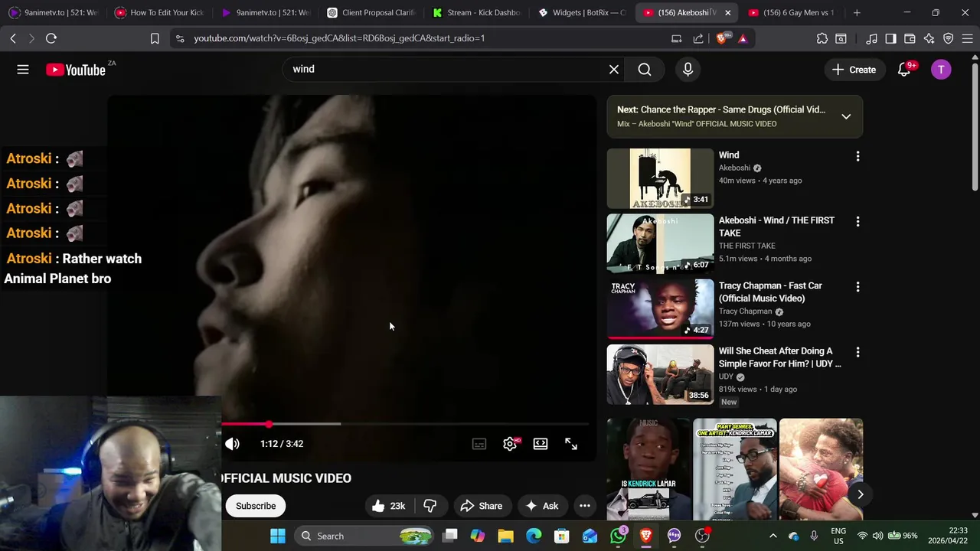Open the Kendrick Lamar car short thumbnail
980x551 pixels.
tap(648, 469)
